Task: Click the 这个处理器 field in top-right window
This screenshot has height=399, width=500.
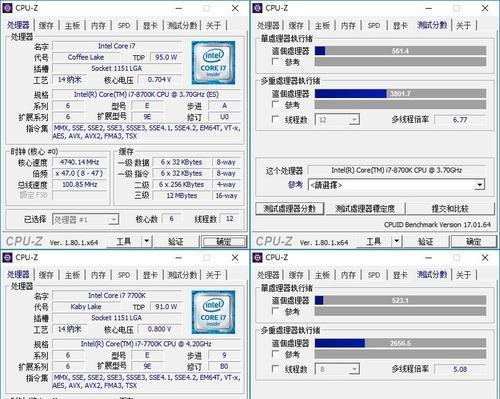Action: tap(396, 170)
